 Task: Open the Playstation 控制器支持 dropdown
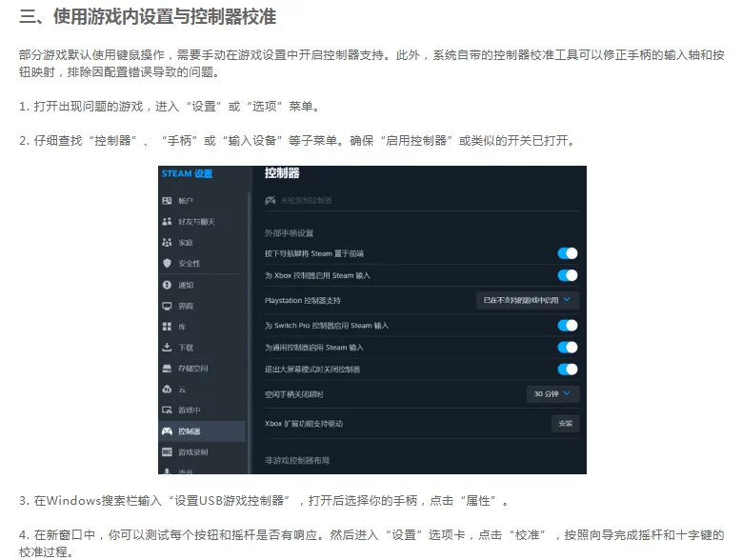tap(527, 300)
